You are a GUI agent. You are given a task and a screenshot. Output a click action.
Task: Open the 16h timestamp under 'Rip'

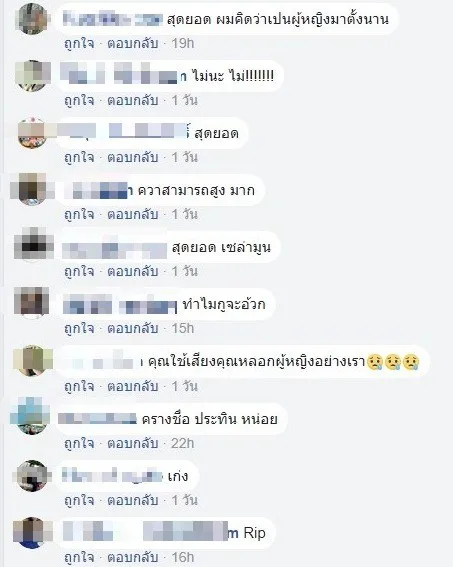[183, 557]
